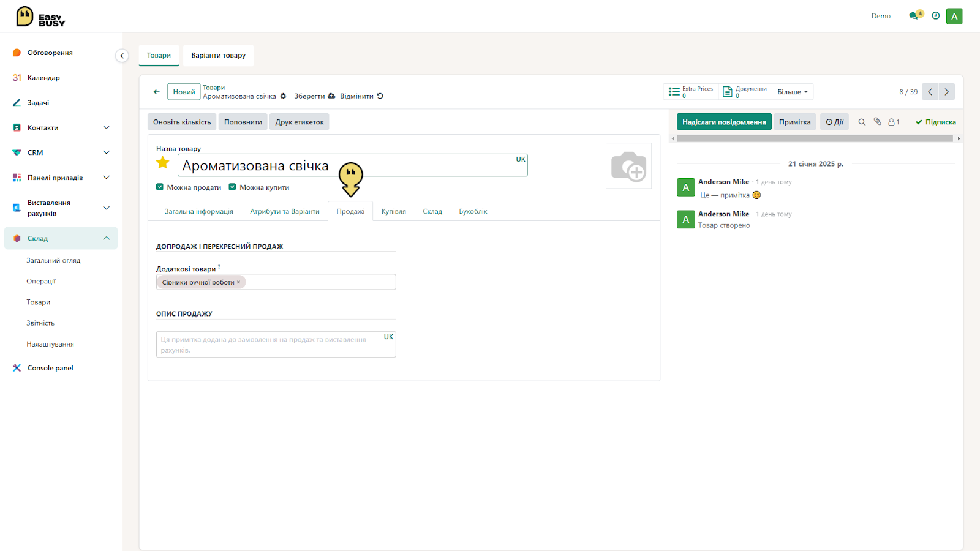The height and width of the screenshot is (551, 980).
Task: Focus the product name input field
Action: 353,165
